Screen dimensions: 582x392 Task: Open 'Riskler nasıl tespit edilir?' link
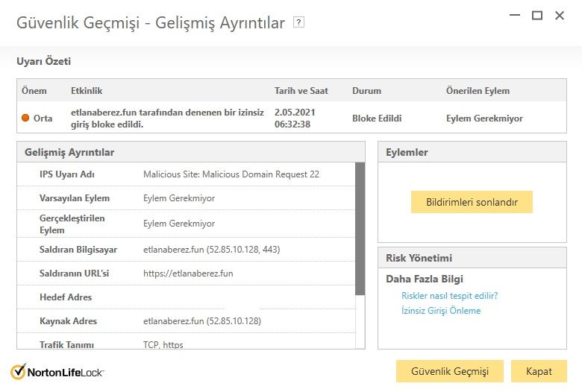(x=449, y=296)
